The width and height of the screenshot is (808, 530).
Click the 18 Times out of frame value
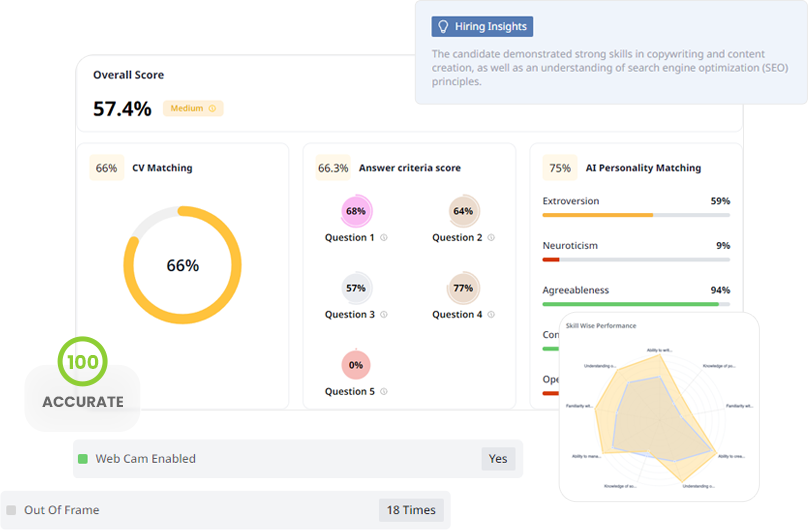[x=411, y=510]
